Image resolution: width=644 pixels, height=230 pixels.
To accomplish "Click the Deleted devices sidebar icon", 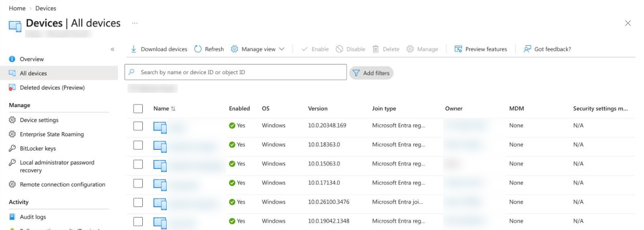I will 12,88.
